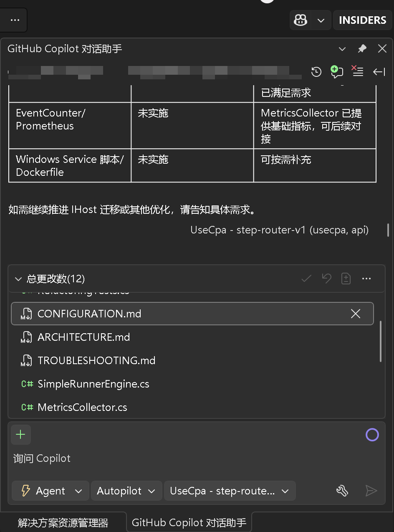Screen dimensions: 394x532
Task: Click the C# icon beside SimpleRunnerEngine.cs
Action: [27, 384]
